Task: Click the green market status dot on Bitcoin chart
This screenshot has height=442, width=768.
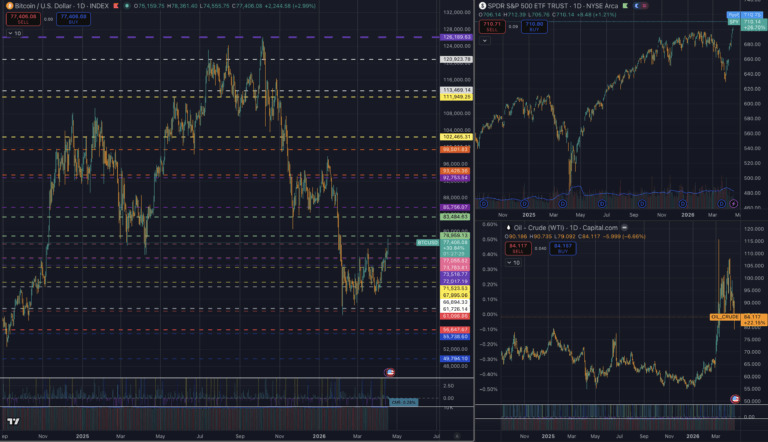Action: pos(127,6)
